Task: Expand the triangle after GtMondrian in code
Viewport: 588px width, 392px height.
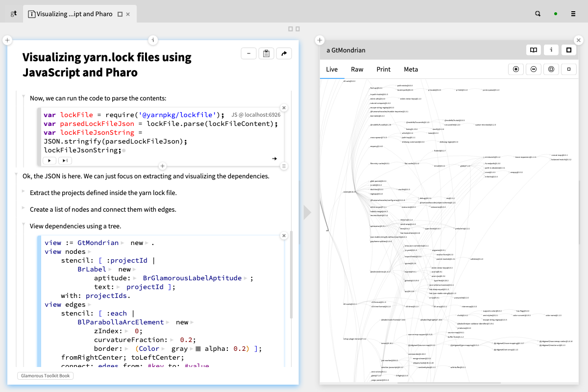Action: coord(122,243)
